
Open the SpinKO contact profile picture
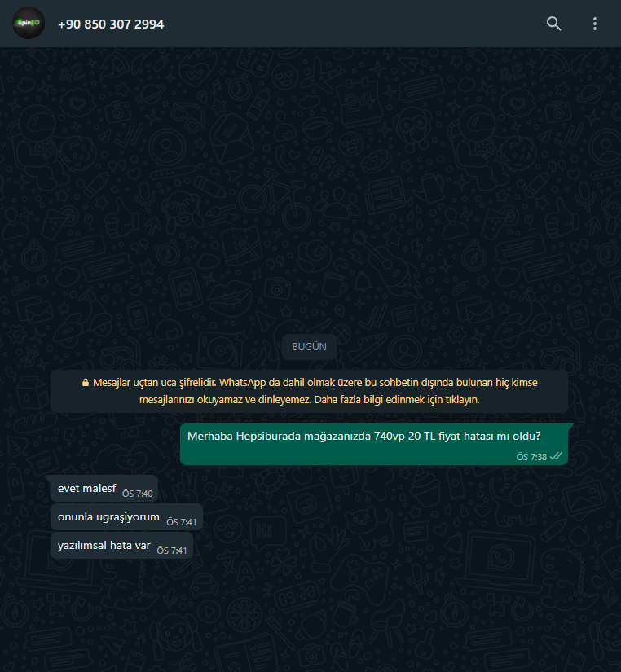(x=29, y=23)
